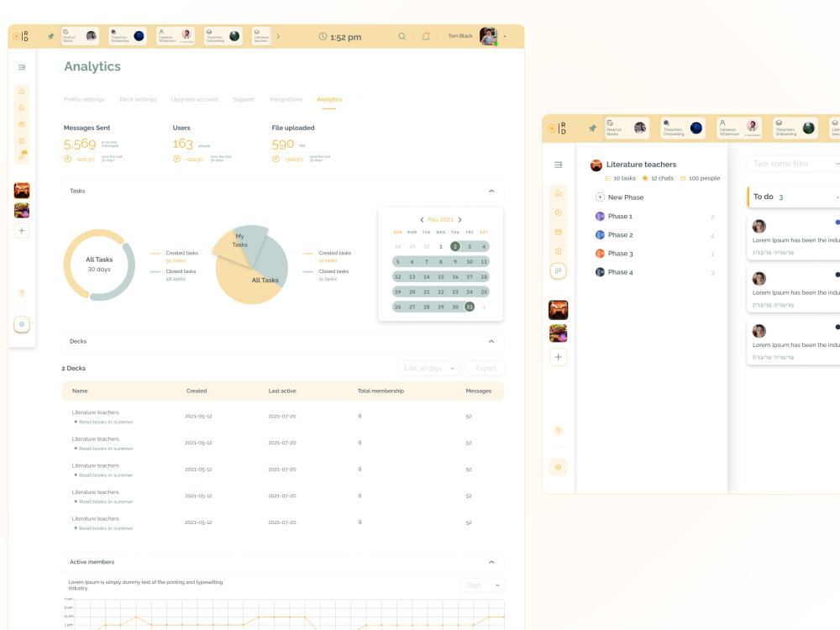Open the clock history icon in Analytics sidebar

(x=22, y=108)
